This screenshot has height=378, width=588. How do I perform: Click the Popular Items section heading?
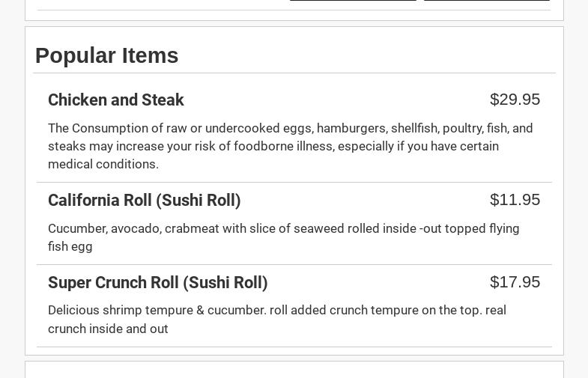[107, 55]
